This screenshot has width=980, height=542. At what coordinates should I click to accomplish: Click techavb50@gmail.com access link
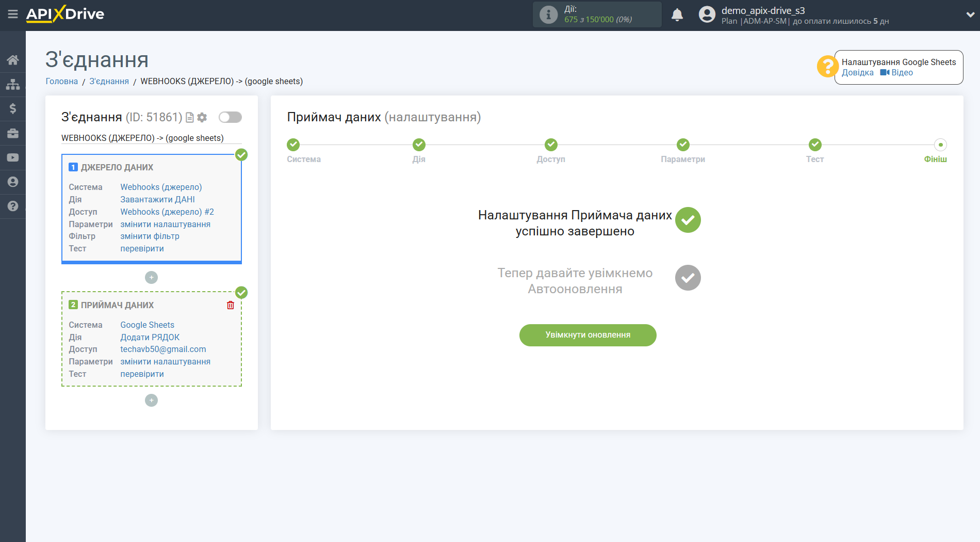164,349
